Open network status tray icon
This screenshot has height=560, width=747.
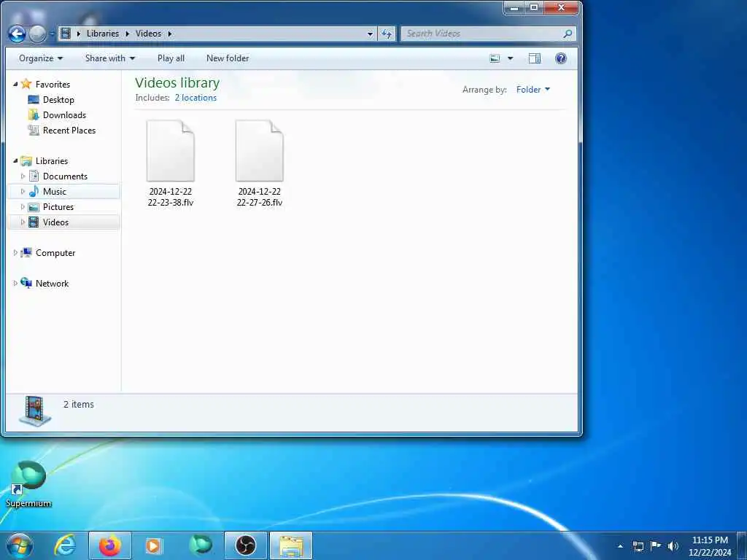click(x=638, y=546)
